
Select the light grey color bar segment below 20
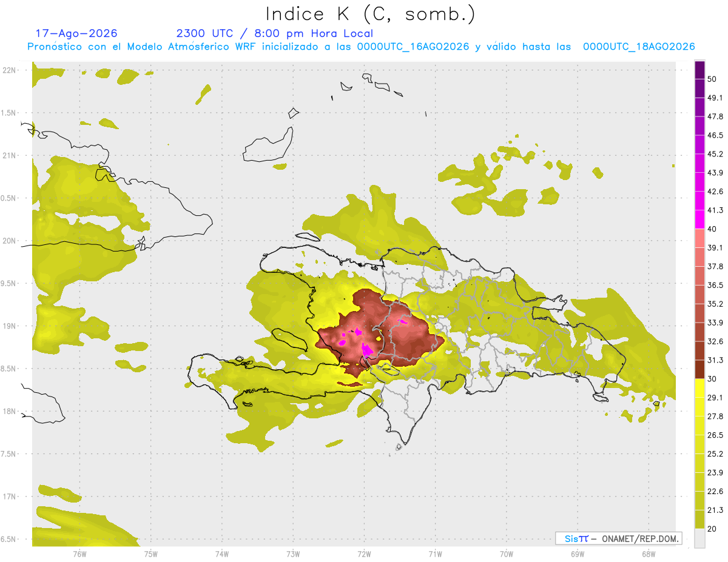click(699, 538)
